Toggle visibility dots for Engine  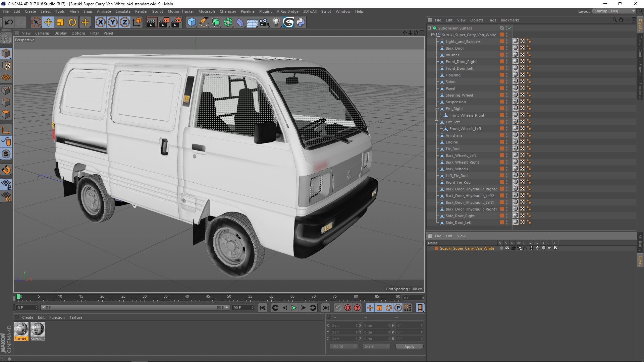pos(507,142)
